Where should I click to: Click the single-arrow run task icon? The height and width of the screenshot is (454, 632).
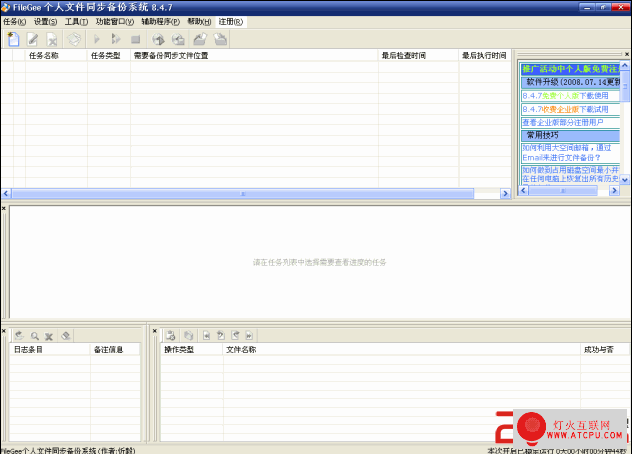96,39
